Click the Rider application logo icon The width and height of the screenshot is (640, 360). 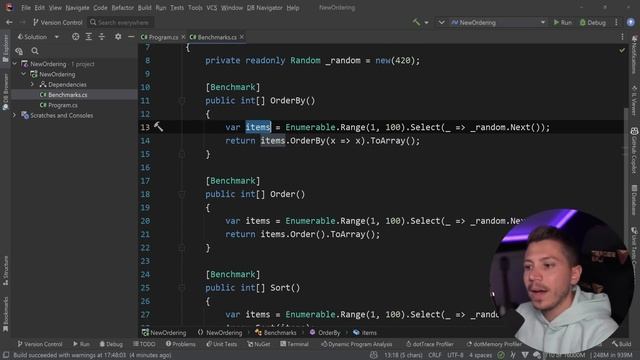click(9, 7)
